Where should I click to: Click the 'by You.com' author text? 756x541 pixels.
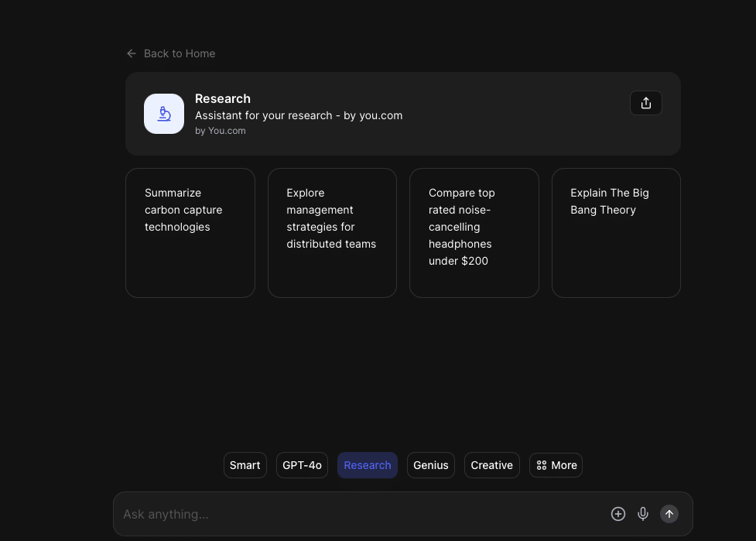click(221, 131)
